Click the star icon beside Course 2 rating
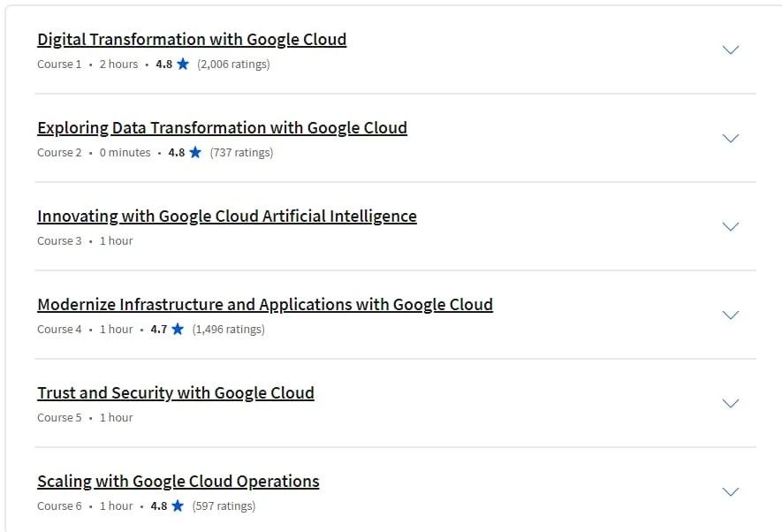 [x=195, y=152]
